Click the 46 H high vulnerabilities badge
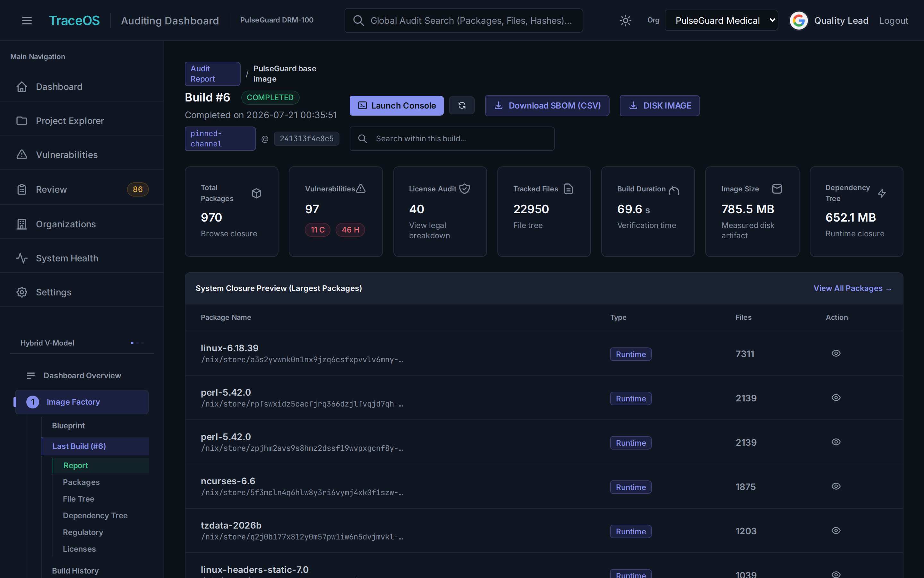 click(x=350, y=230)
